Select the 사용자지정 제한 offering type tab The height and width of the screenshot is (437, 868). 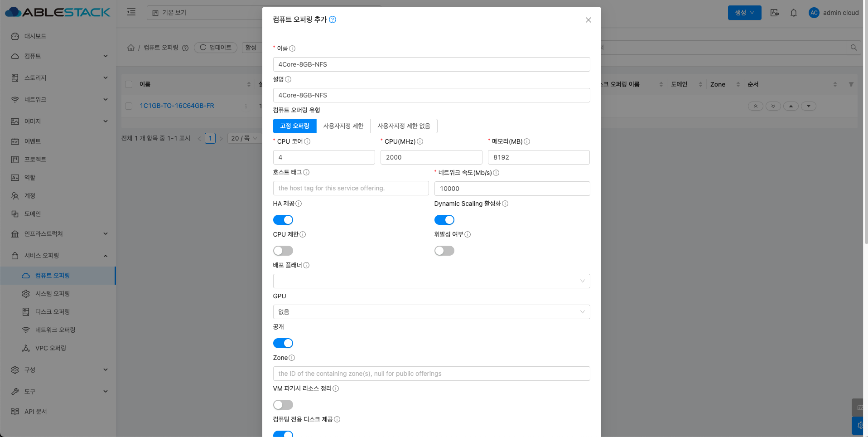click(343, 126)
